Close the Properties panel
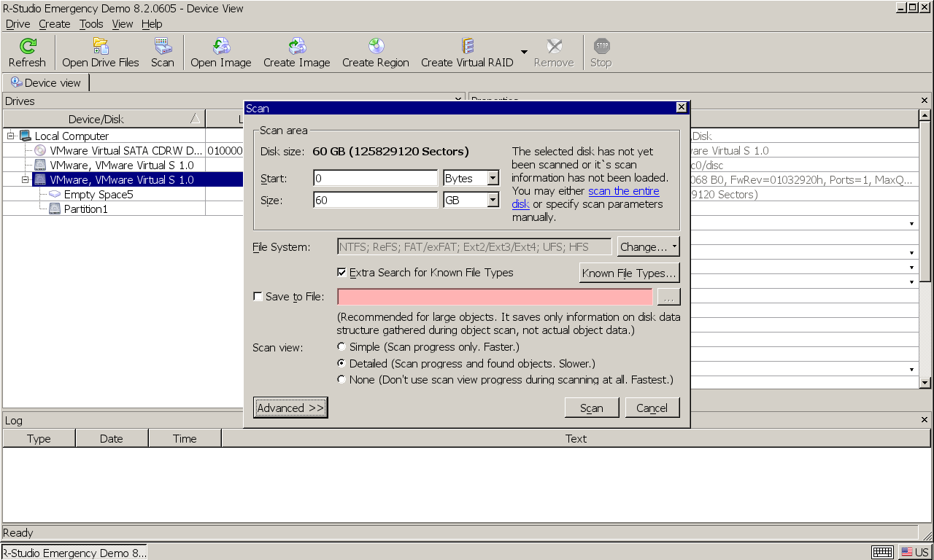934x560 pixels. (x=925, y=100)
